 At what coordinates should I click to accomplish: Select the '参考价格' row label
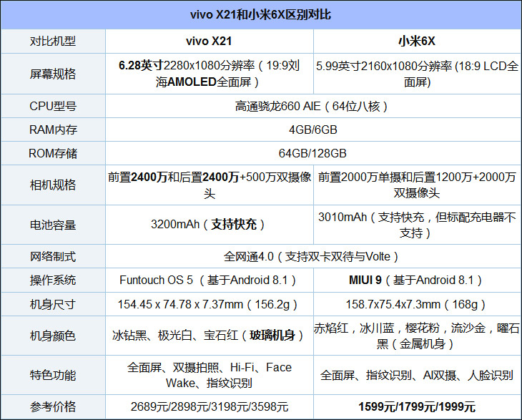(53, 406)
